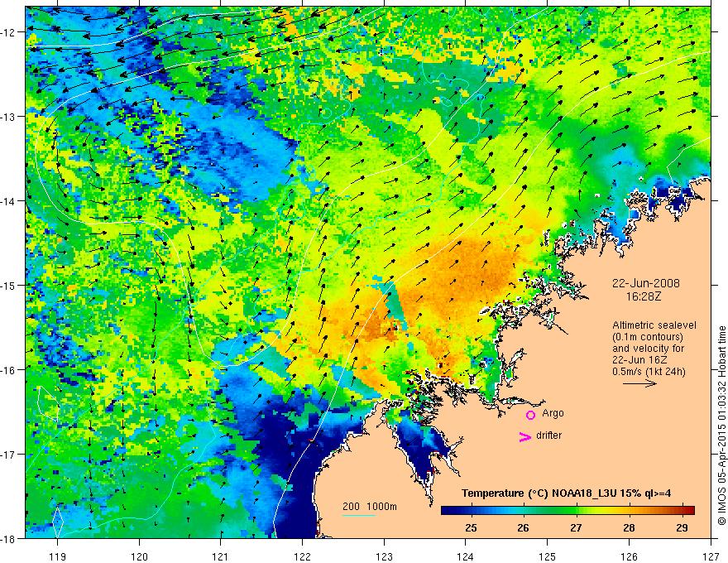This screenshot has height=563, width=728.
Task: Click the magenta drifter arrowhead legend symbol
Action: [x=524, y=436]
